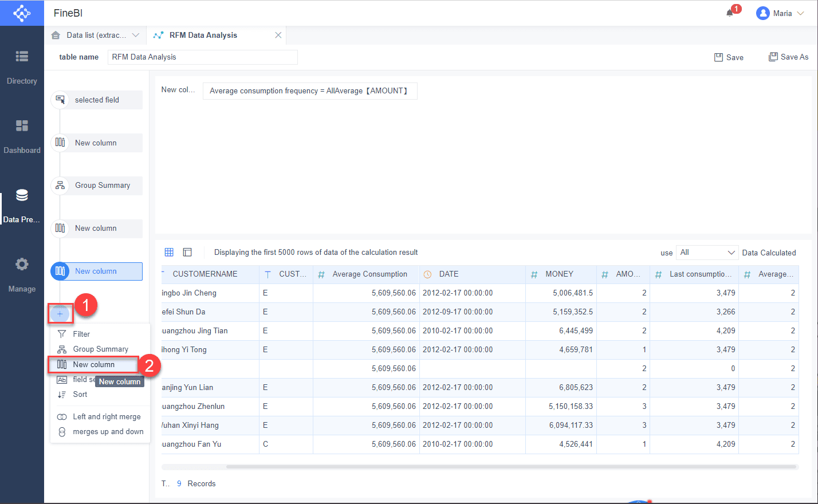Switch to the RFM Data Analysis tab

click(x=216, y=35)
